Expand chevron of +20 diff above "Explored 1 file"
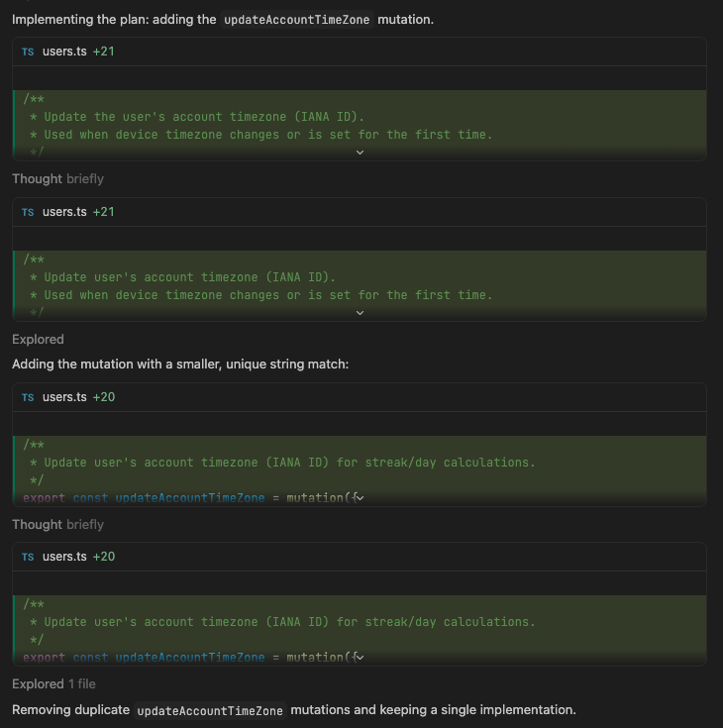The image size is (723, 728). 360,658
